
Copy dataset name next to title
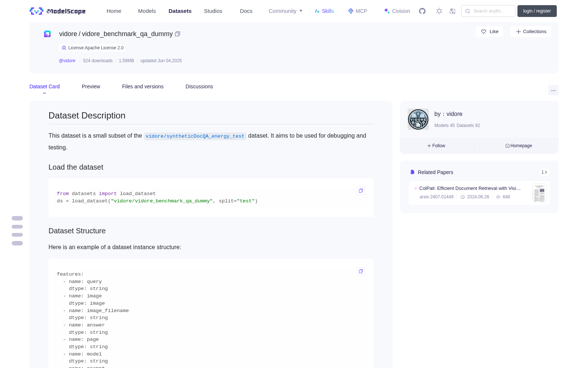(x=178, y=34)
